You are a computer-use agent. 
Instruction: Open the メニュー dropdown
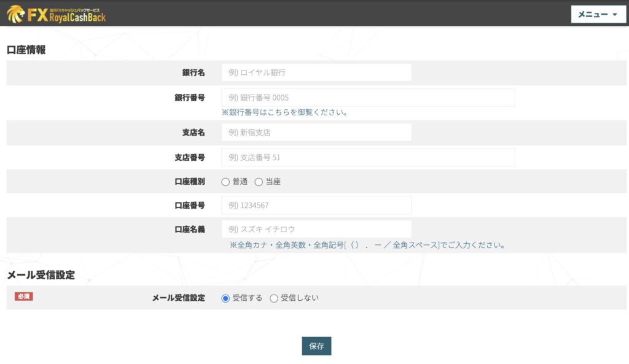598,15
